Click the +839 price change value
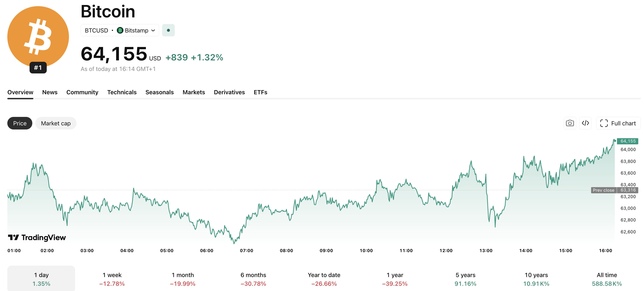The height and width of the screenshot is (291, 644). click(x=177, y=57)
